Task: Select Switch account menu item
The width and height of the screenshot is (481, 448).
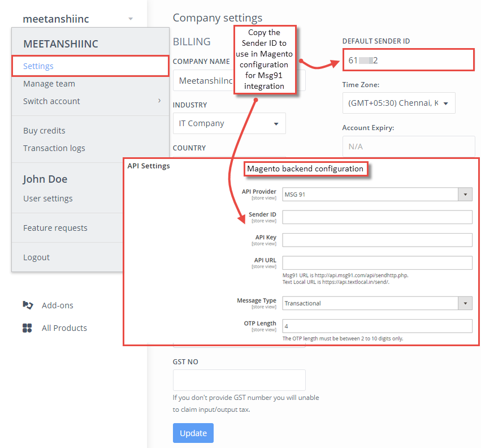Action: coord(51,101)
